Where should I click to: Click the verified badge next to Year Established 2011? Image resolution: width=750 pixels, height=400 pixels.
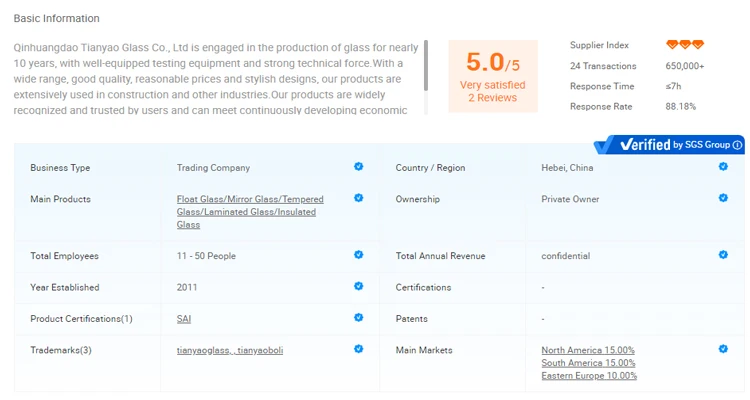(x=358, y=286)
